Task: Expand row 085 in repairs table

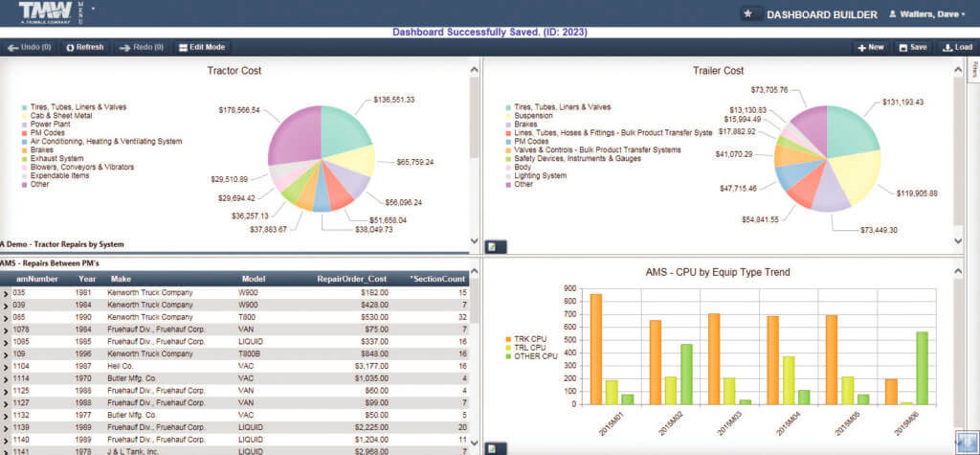Action: [5, 317]
